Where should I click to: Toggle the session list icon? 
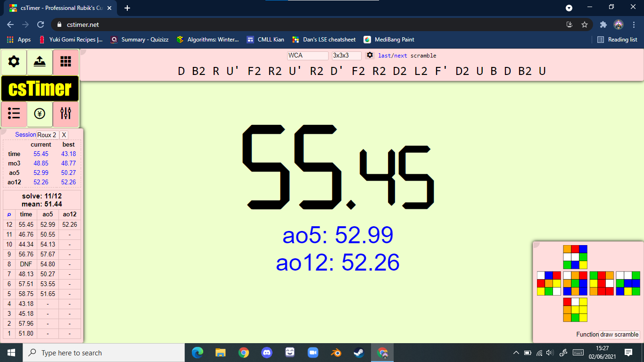pos(14,114)
